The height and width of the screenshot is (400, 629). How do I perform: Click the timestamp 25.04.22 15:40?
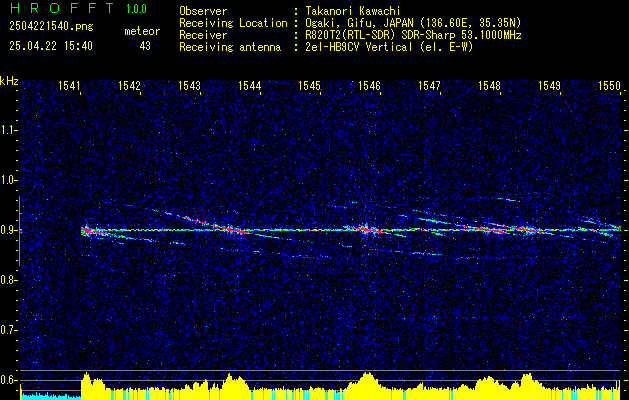(x=51, y=46)
